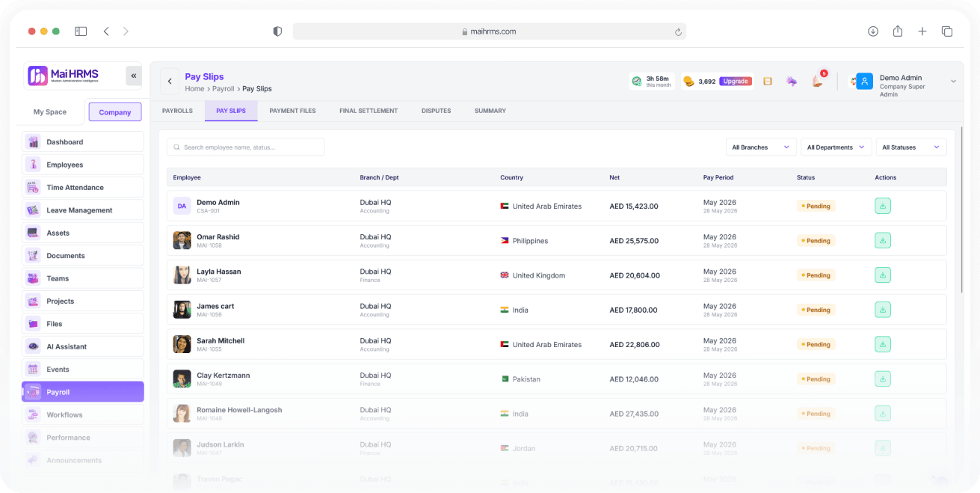Open the All Statuses filter dropdown
980x493 pixels.
click(911, 147)
